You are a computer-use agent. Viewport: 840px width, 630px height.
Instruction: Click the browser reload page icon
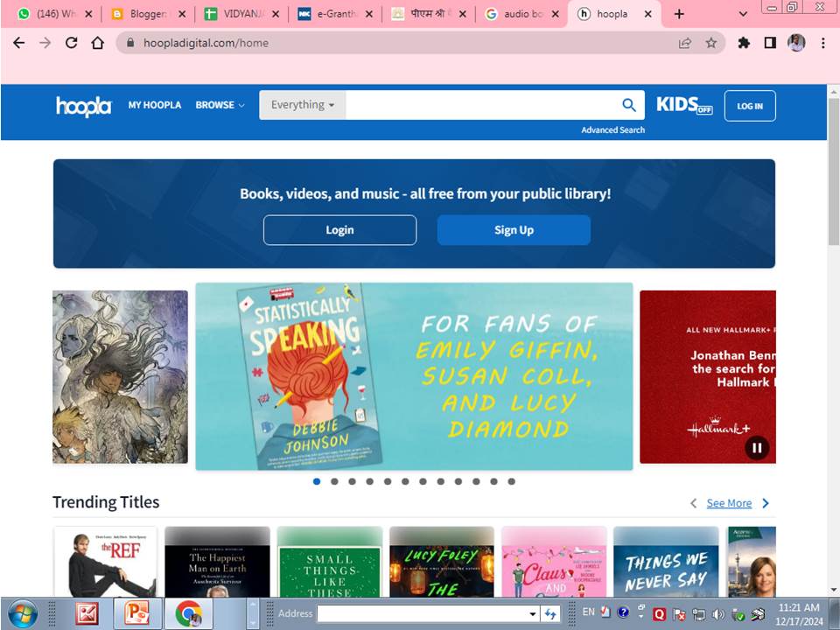coord(72,43)
